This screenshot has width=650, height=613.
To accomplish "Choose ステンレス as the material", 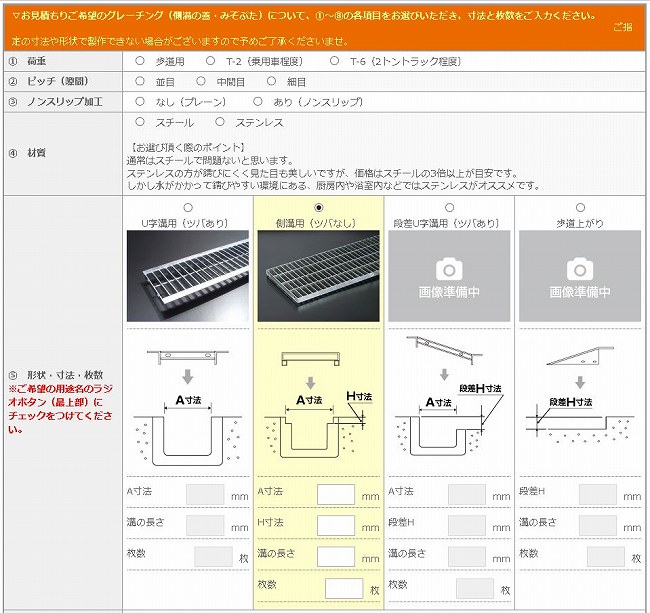I will (x=220, y=123).
